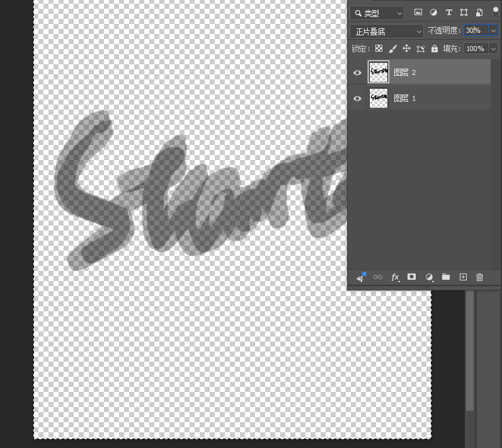
Task: Hide 图层 1 with its eye icon
Action: 357,98
